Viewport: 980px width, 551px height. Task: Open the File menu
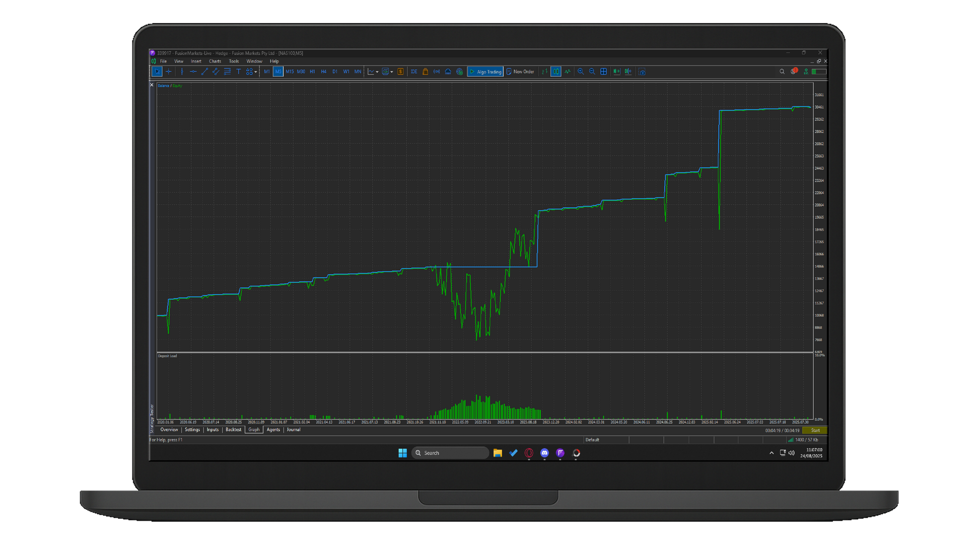coord(164,61)
